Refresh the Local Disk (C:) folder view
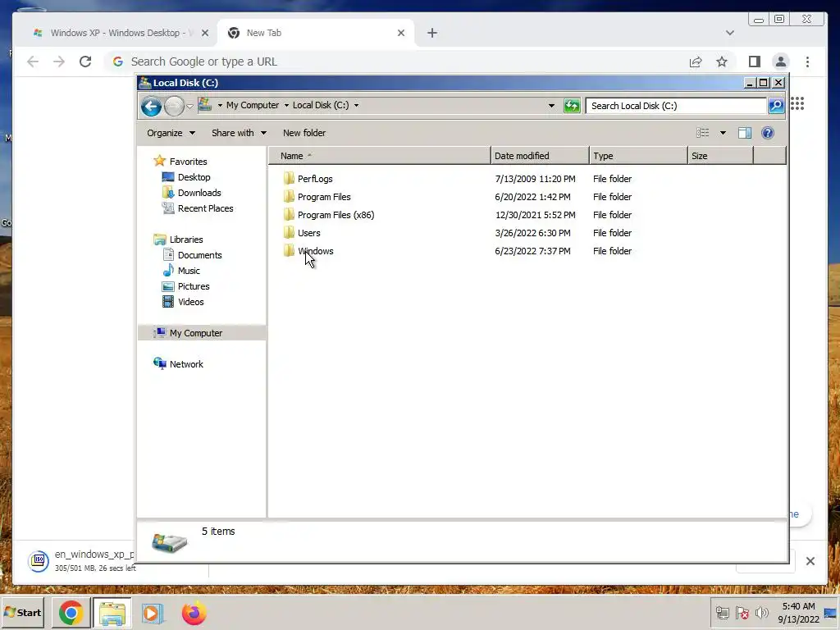 [572, 106]
